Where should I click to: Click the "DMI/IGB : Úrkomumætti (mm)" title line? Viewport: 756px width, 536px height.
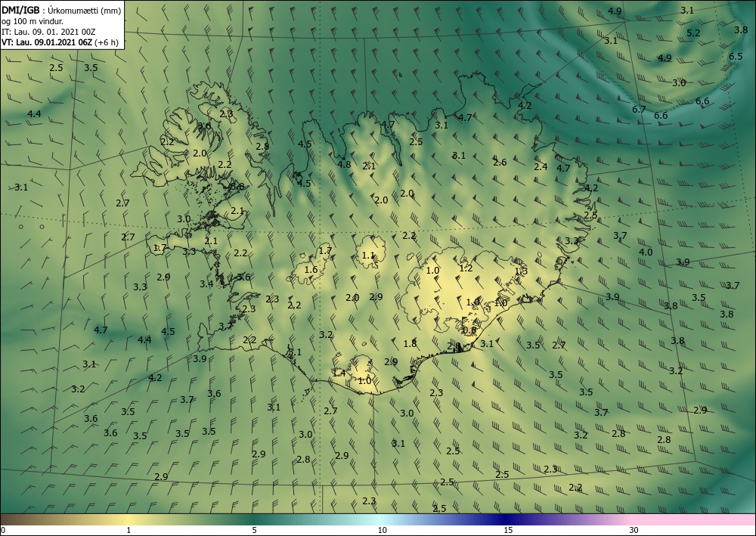pyautogui.click(x=61, y=10)
